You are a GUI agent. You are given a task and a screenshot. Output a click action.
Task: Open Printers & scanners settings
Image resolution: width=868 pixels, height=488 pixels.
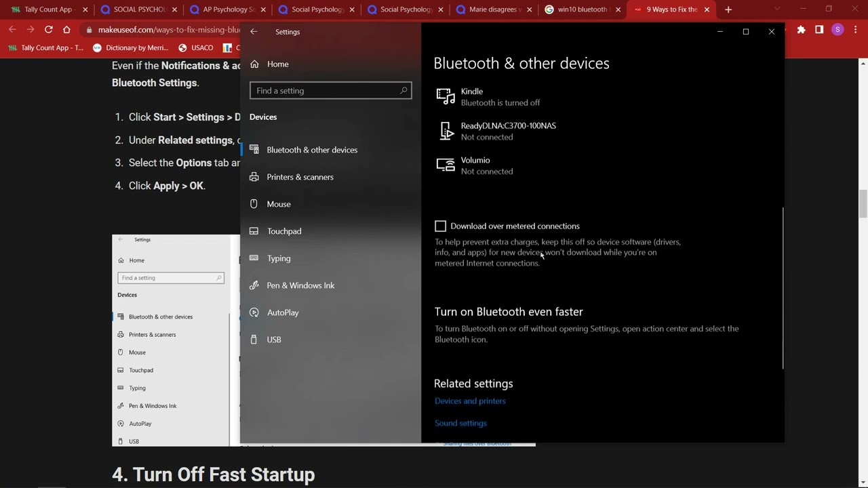coord(300,177)
